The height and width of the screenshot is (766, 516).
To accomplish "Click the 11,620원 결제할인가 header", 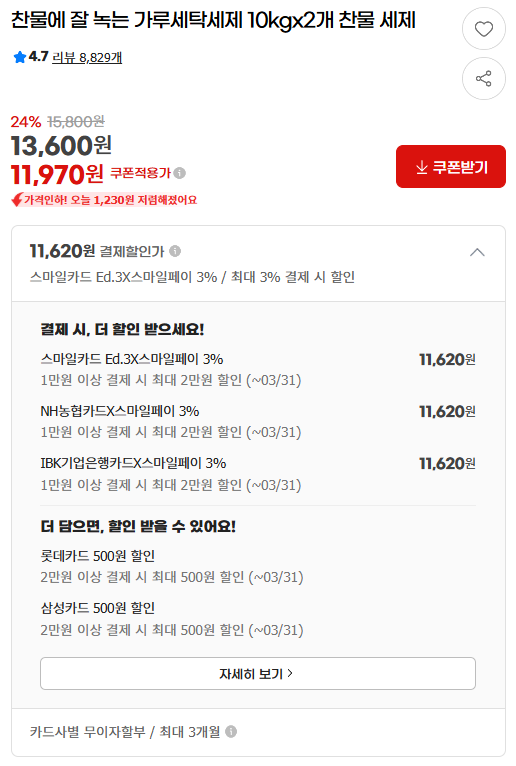I will [x=97, y=251].
